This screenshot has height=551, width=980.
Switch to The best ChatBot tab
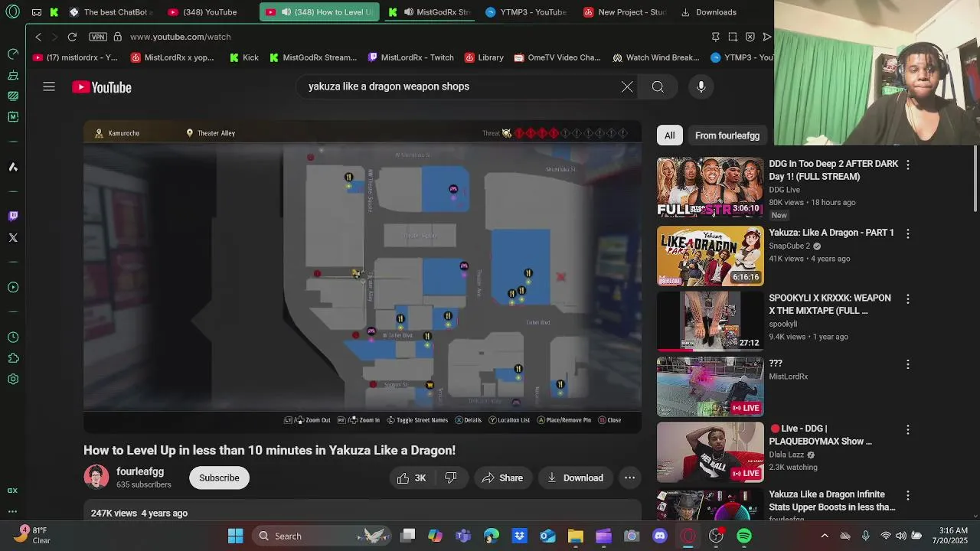click(111, 12)
